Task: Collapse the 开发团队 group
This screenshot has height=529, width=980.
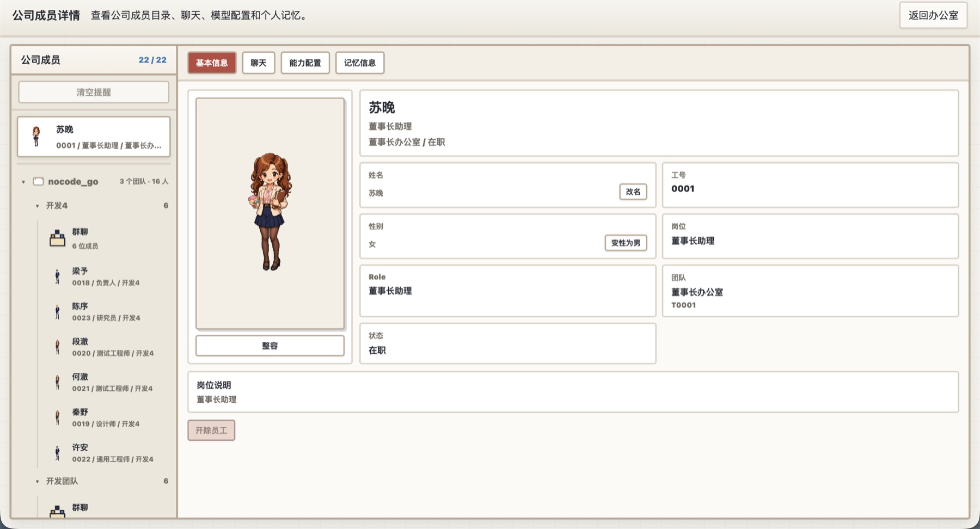Action: (38, 481)
